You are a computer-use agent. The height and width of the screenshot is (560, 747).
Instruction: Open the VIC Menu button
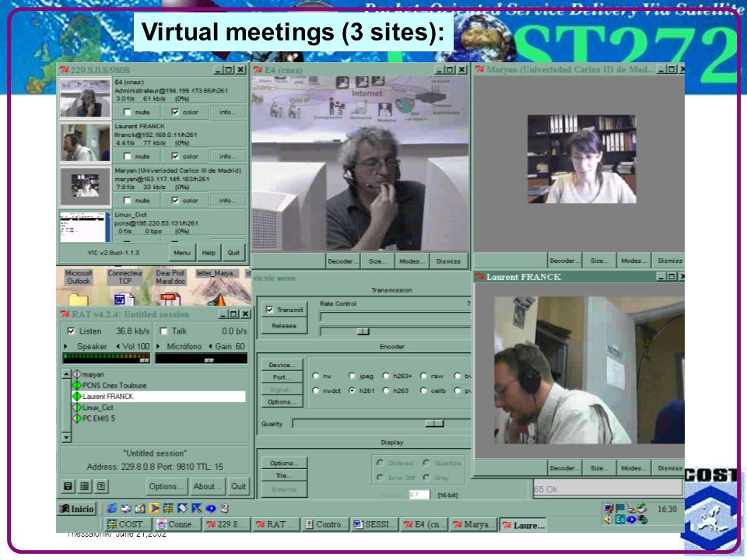coord(182,253)
